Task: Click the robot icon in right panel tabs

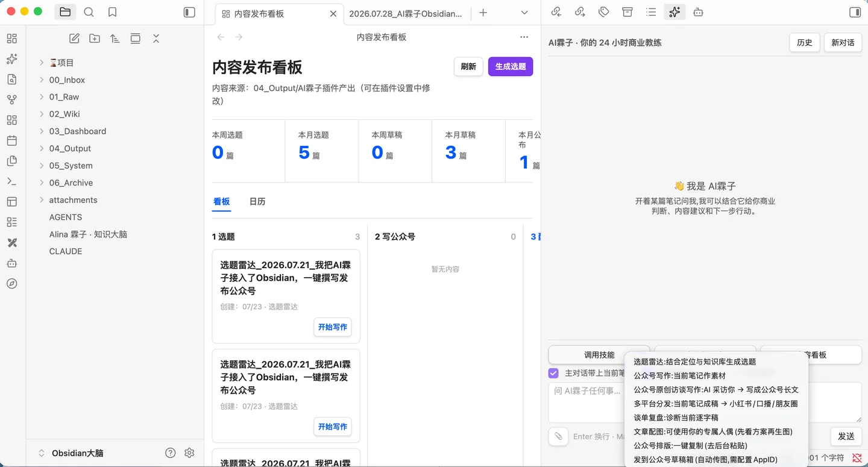Action: [698, 12]
